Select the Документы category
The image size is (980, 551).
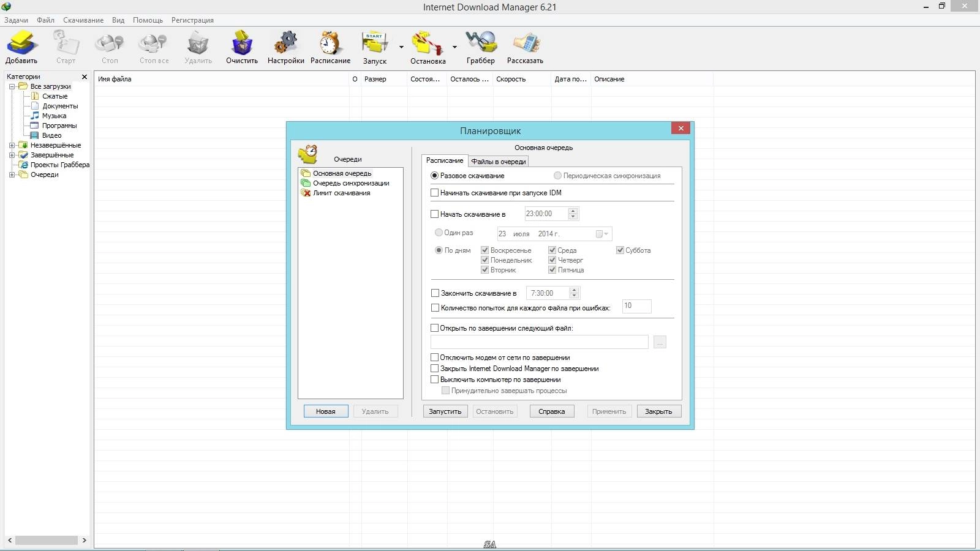point(60,106)
